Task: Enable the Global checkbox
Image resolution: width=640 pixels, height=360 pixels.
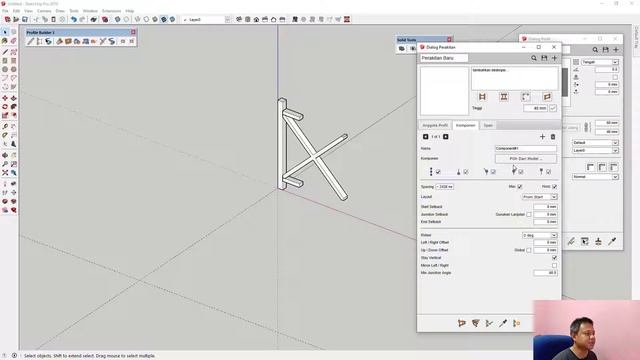Action: tap(529, 250)
